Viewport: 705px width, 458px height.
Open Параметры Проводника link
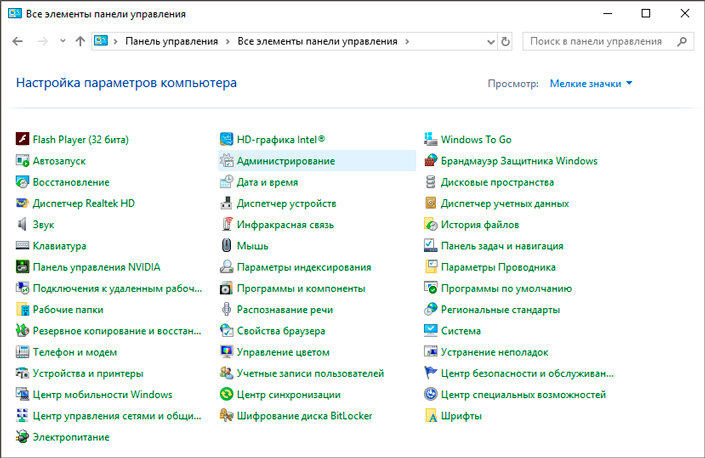[x=498, y=267]
